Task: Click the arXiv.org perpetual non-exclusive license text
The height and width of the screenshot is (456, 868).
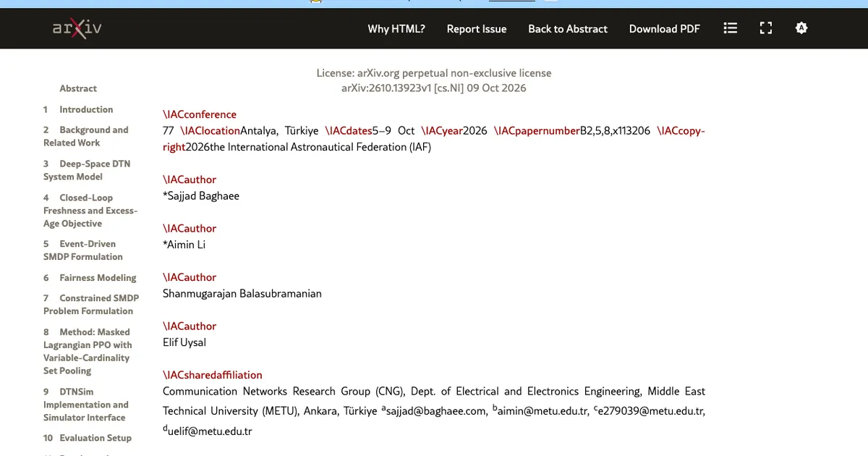Action: [434, 73]
